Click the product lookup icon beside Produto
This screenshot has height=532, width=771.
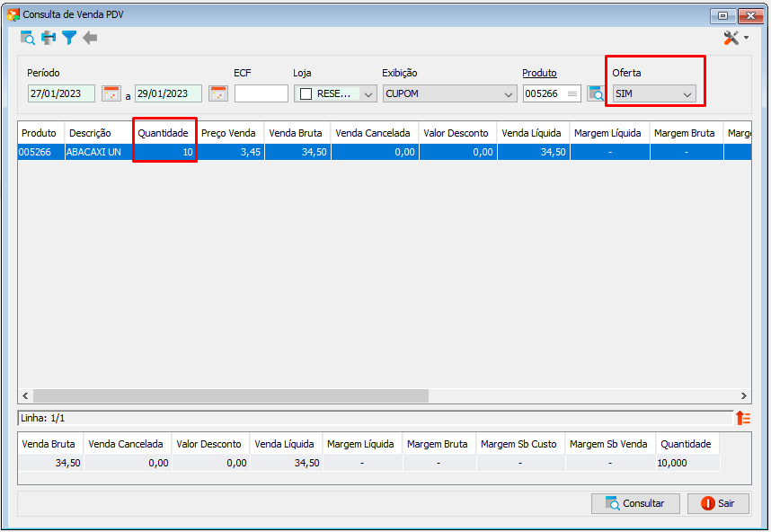click(x=597, y=93)
